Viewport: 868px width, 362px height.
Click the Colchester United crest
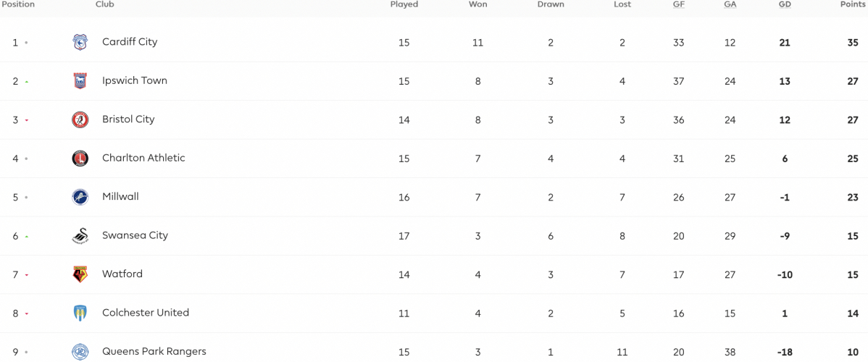pos(80,313)
